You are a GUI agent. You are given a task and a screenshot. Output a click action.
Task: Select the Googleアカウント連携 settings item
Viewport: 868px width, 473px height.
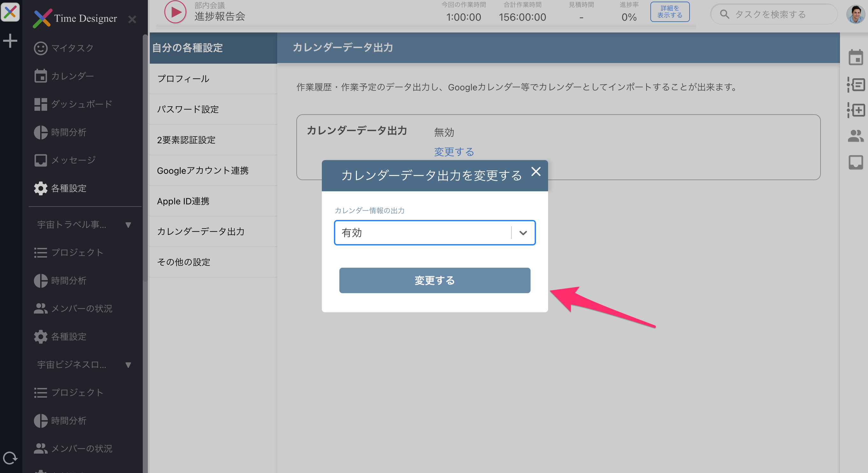coord(203,170)
